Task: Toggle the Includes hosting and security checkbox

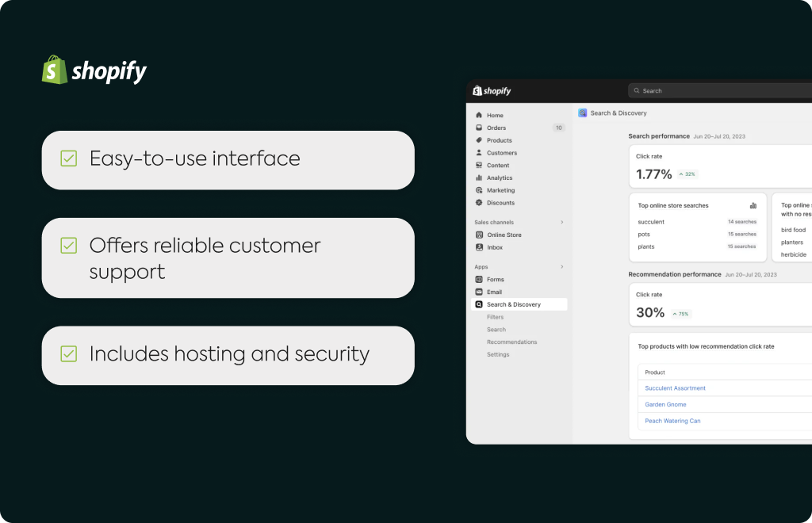Action: coord(69,354)
